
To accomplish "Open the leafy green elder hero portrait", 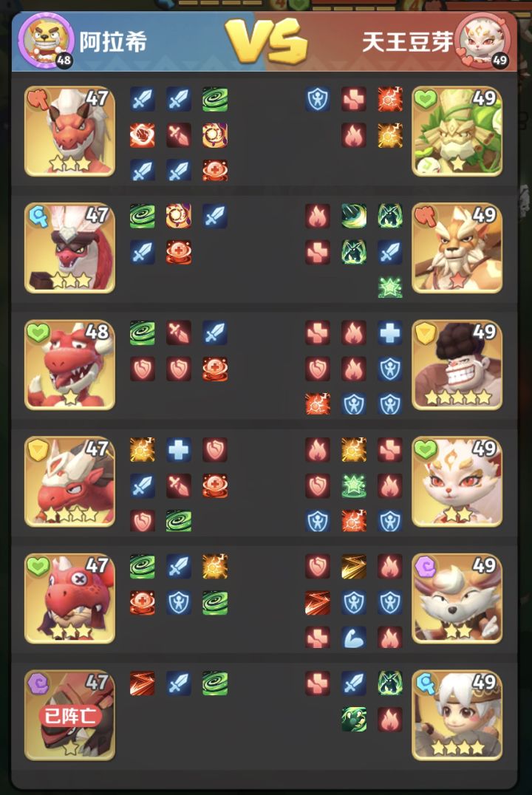I will click(457, 132).
